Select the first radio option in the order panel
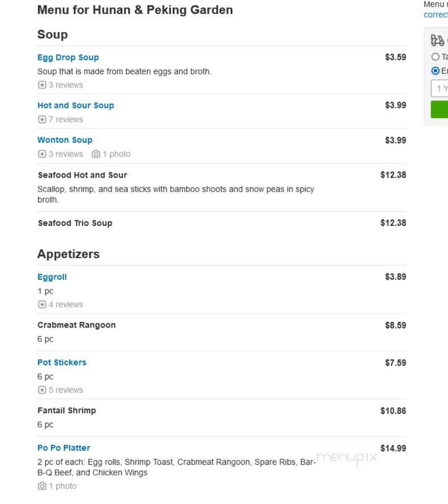The image size is (448, 504). tap(435, 57)
